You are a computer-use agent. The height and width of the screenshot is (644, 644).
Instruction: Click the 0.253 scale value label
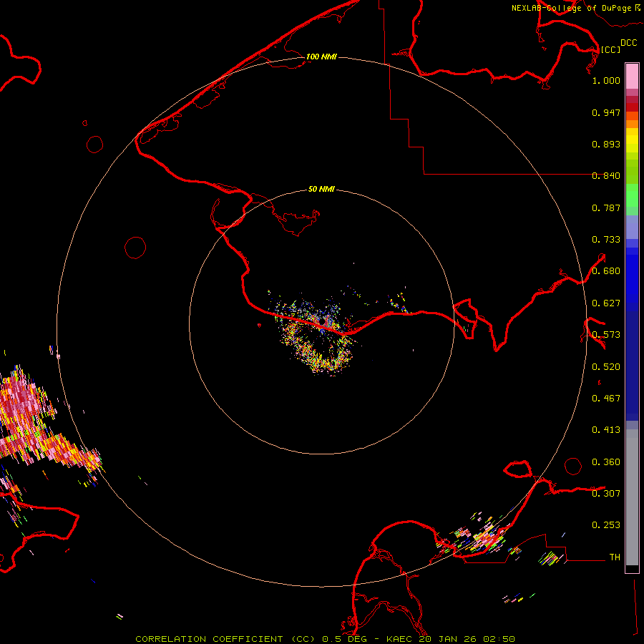606,525
